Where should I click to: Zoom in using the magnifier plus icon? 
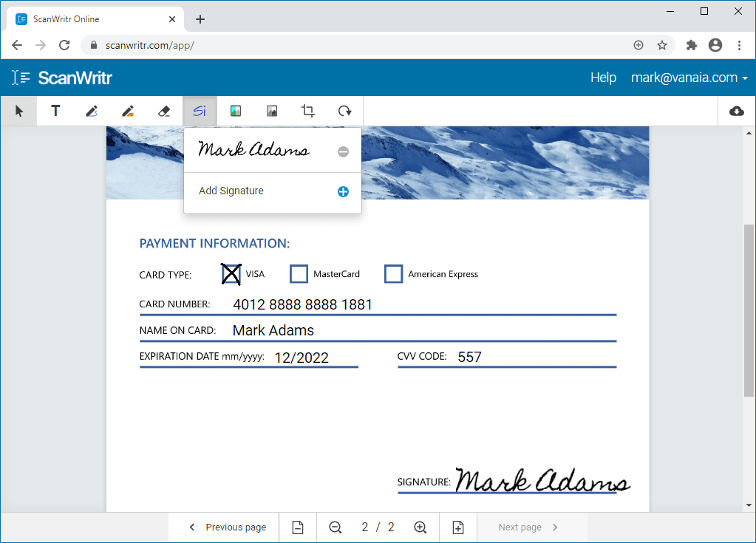(x=420, y=527)
